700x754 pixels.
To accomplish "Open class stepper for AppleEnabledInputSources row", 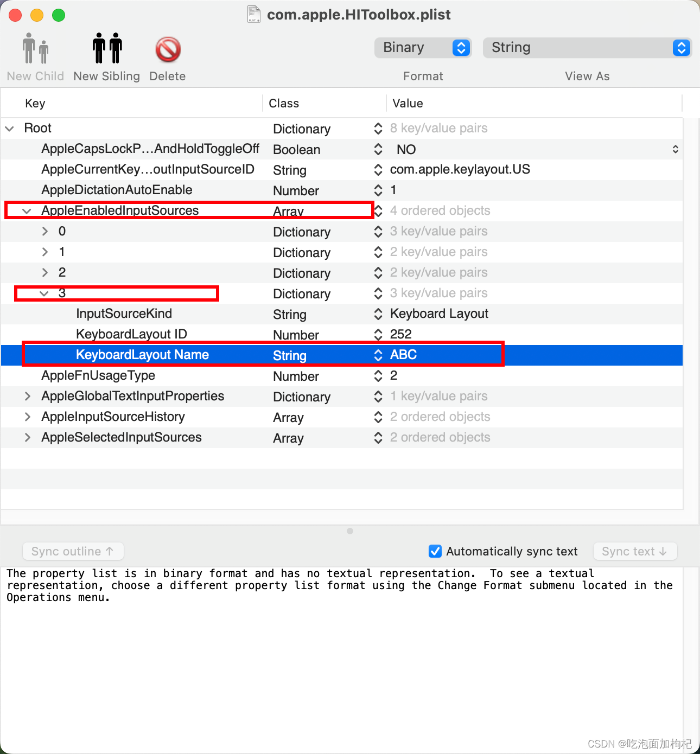I will tap(378, 211).
